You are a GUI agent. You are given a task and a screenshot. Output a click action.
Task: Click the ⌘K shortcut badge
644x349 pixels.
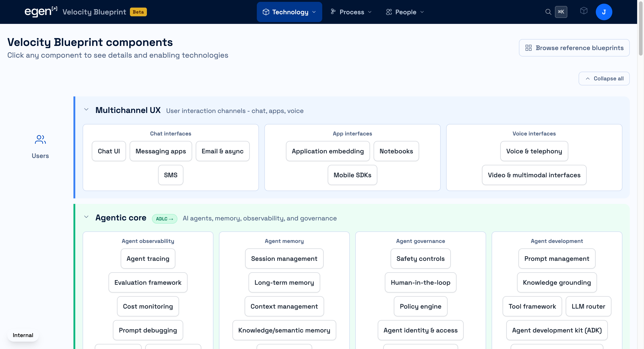561,12
